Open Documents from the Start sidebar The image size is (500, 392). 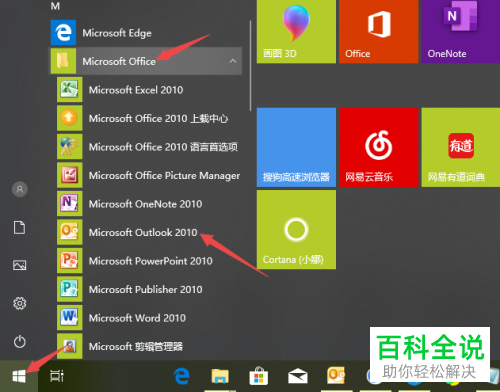(x=19, y=227)
